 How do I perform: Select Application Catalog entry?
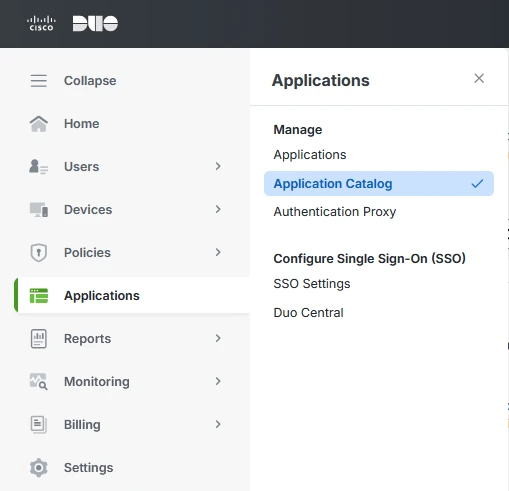(x=379, y=183)
